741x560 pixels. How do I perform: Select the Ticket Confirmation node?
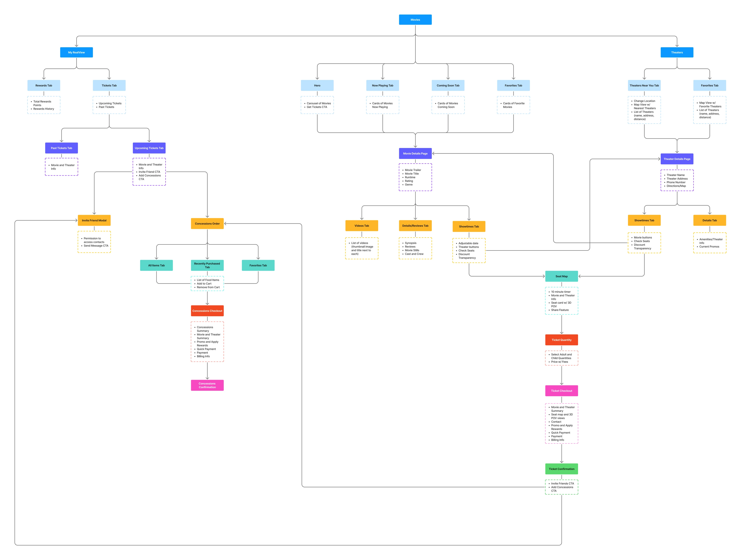561,469
